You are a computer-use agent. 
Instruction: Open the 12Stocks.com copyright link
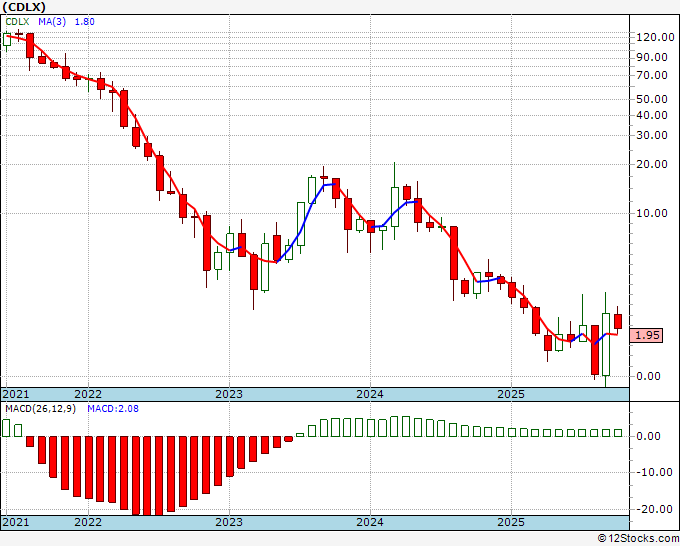638,539
